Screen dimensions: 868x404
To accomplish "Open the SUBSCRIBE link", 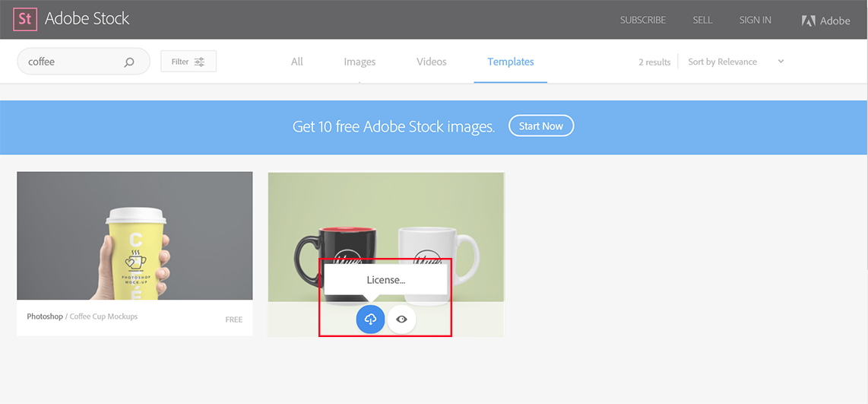I will [x=642, y=20].
